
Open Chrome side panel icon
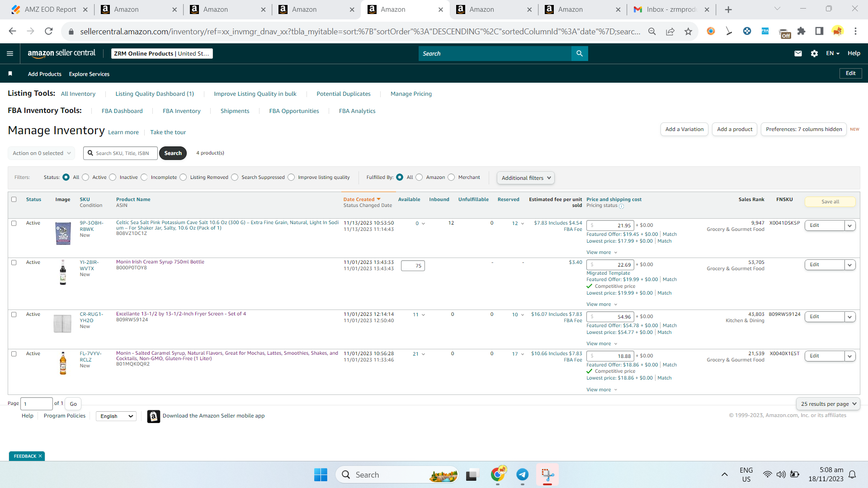[x=819, y=31]
